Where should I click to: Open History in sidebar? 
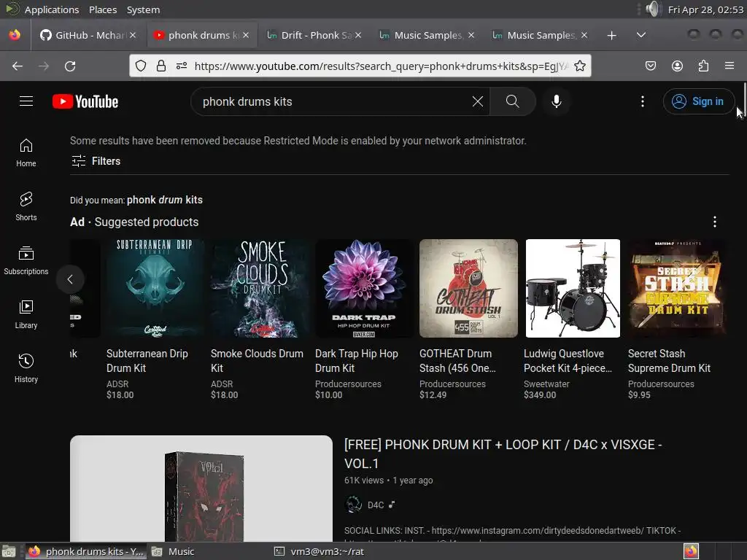click(26, 368)
